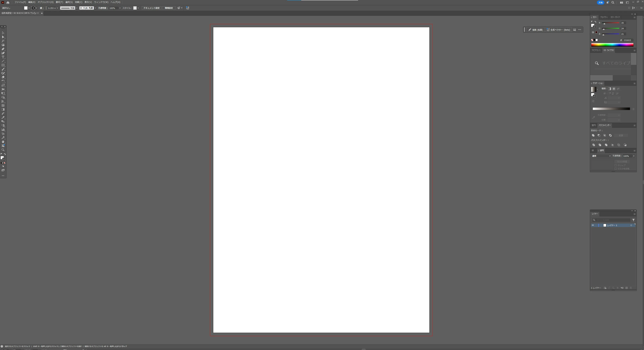Click the 環境設定 button

click(x=169, y=8)
